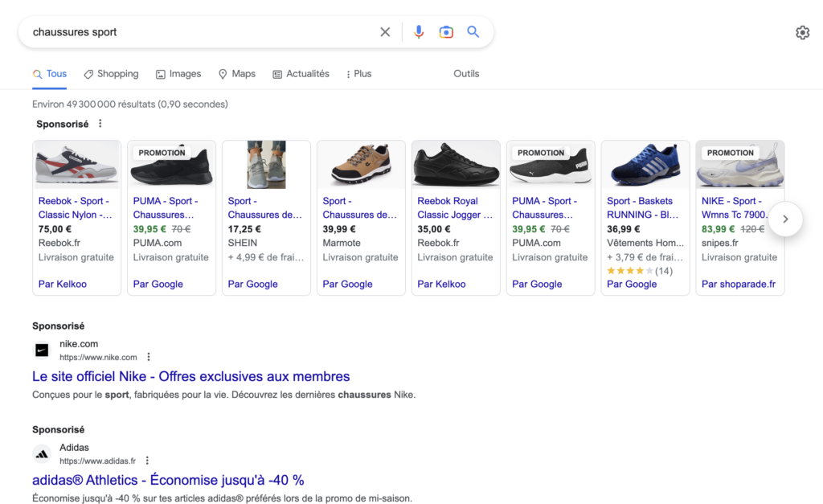Open image search via the camera icon
Image resolution: width=823 pixels, height=504 pixels.
pyautogui.click(x=446, y=32)
